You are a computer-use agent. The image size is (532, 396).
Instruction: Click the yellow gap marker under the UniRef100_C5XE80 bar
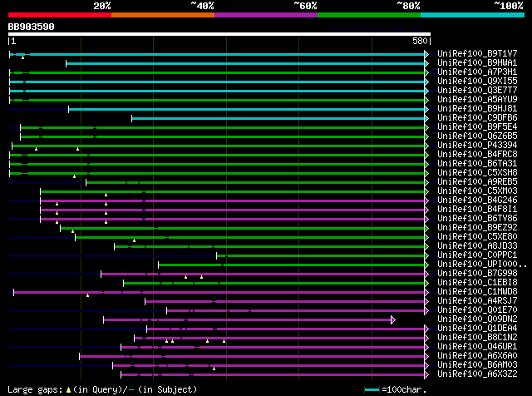click(x=134, y=240)
